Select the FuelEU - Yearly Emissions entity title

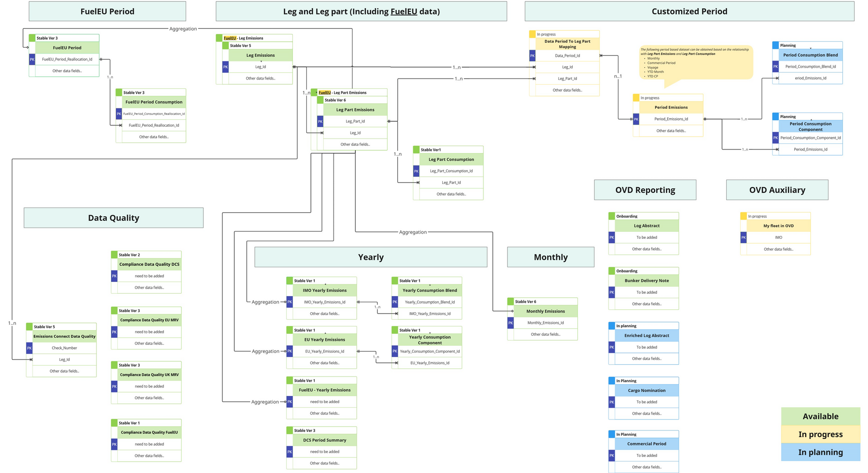coord(325,390)
